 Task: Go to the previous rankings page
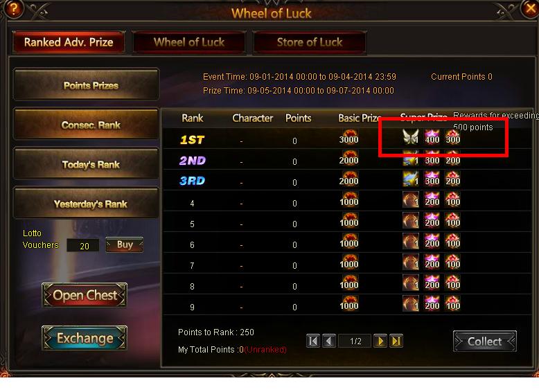(329, 341)
